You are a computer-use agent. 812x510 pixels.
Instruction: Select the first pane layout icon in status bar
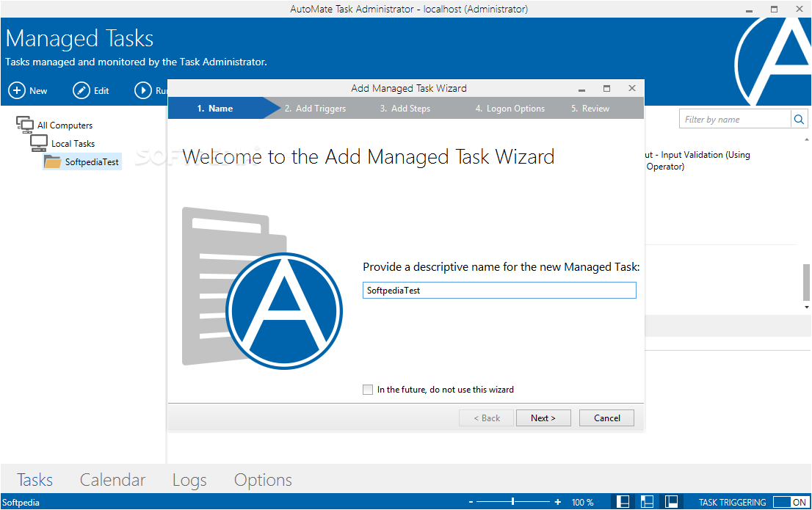[x=623, y=502]
